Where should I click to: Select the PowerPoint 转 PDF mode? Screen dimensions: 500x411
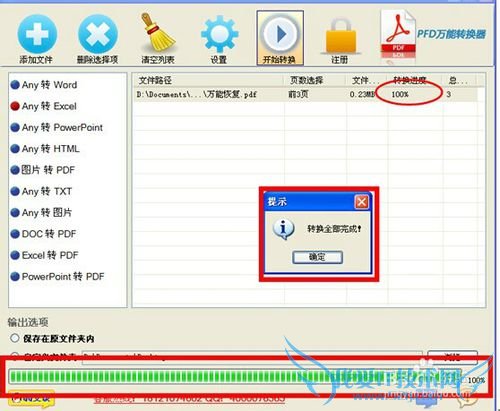[57, 277]
